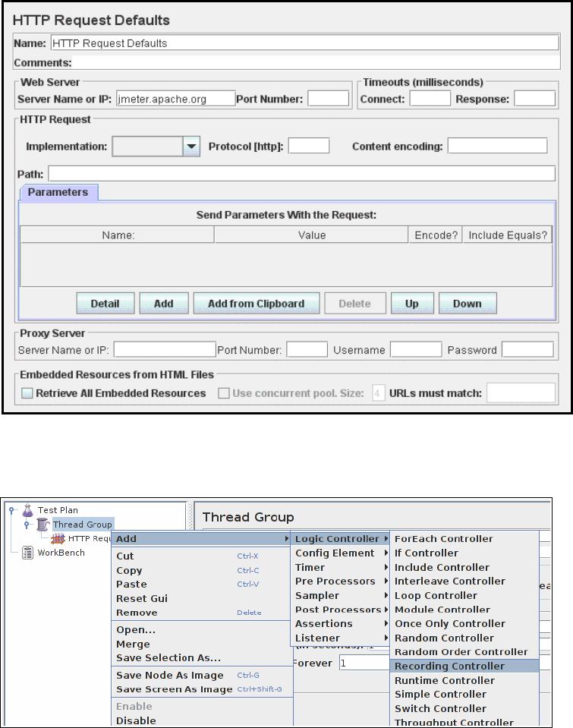The height and width of the screenshot is (728, 573).
Task: Click the Down button
Action: click(468, 303)
